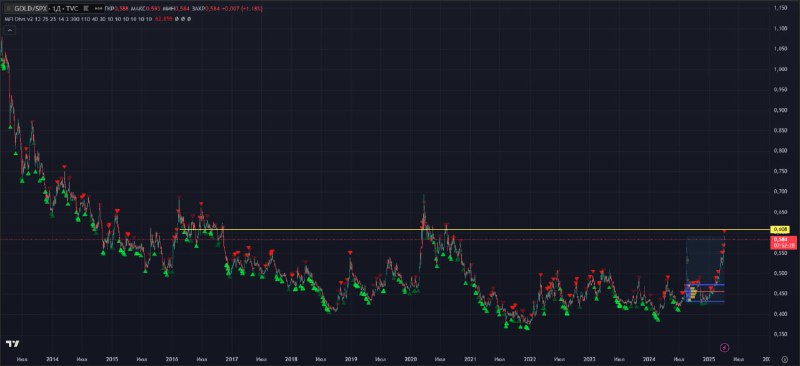
Task: Click the 1,150 price axis label
Action: coord(780,8)
